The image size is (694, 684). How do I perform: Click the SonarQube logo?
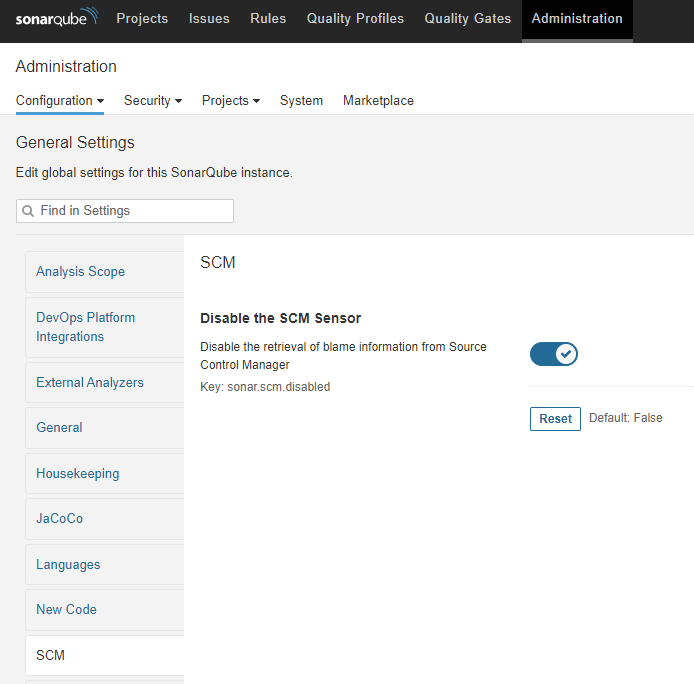point(57,18)
